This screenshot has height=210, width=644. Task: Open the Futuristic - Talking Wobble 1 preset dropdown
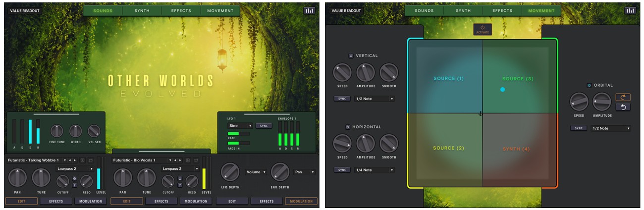[x=37, y=160]
